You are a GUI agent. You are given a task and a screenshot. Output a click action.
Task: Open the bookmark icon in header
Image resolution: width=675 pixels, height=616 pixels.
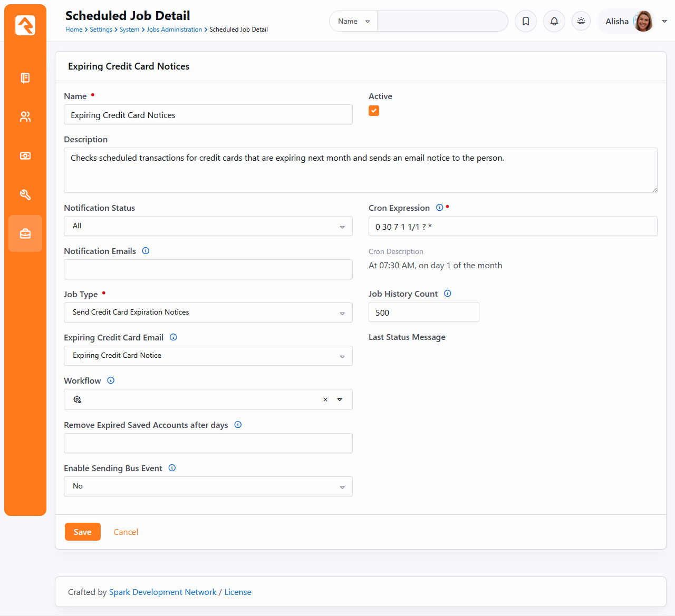[526, 21]
